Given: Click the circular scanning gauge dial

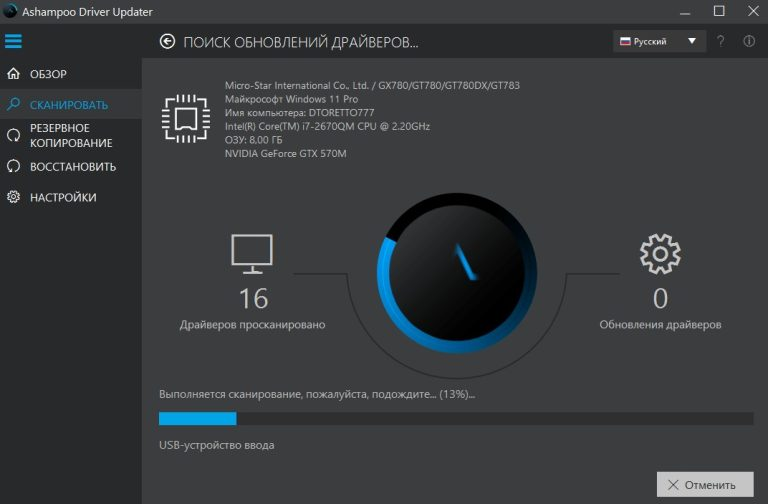Looking at the screenshot, I should 457,273.
